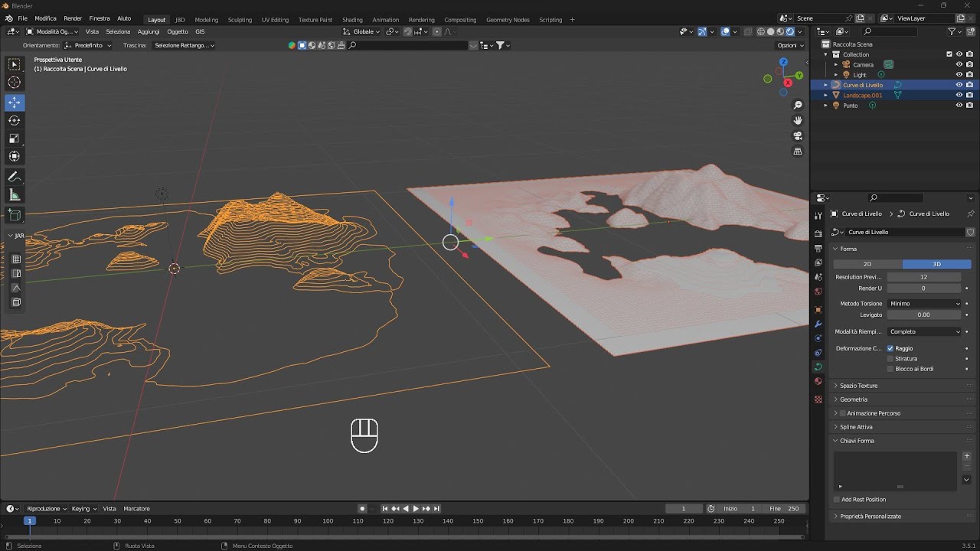
Task: Click the Resolution Preview value slider
Action: (x=924, y=277)
